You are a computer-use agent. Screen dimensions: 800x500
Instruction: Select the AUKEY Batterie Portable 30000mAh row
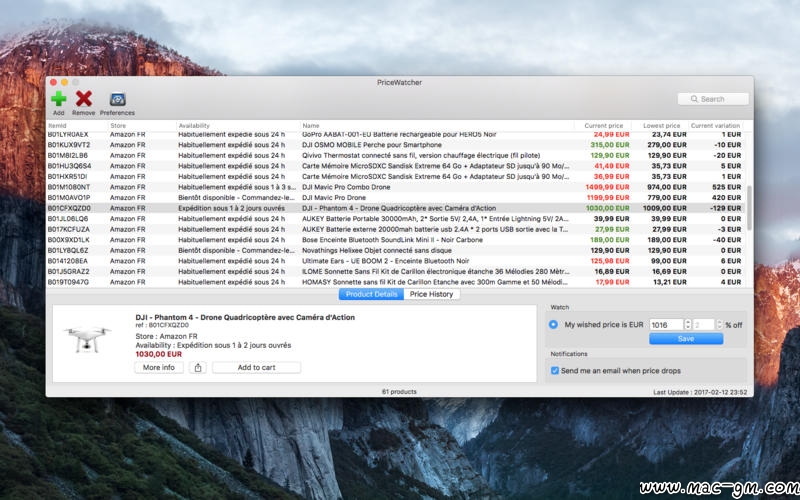click(395, 219)
